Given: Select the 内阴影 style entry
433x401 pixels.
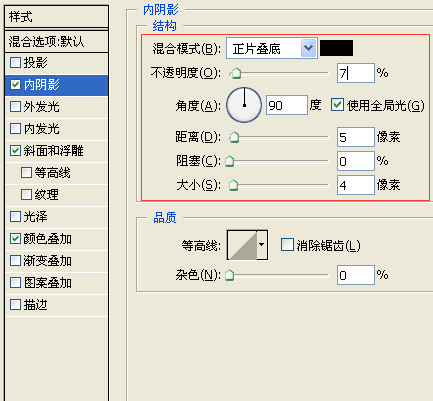Looking at the screenshot, I should pos(57,85).
